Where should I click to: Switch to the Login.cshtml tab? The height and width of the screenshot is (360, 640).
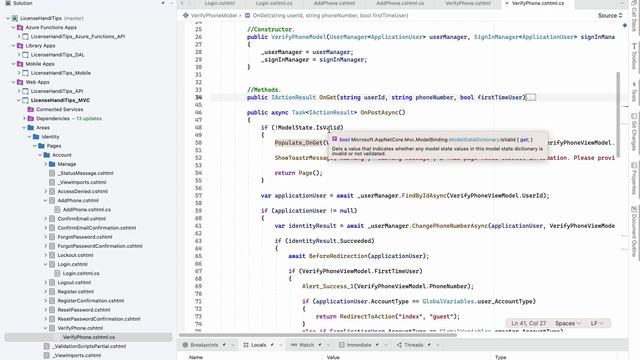(x=220, y=3)
